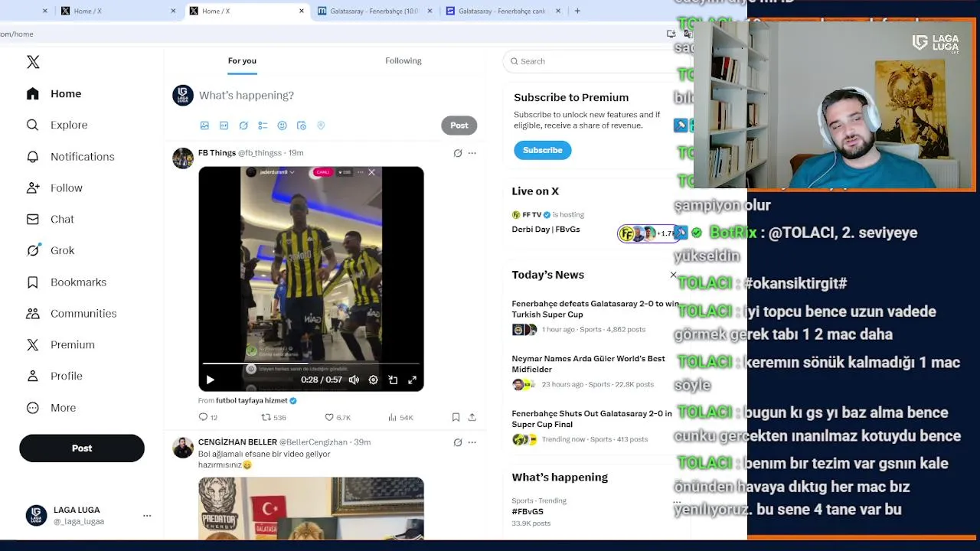Like the FB Things post
980x551 pixels.
coord(338,417)
